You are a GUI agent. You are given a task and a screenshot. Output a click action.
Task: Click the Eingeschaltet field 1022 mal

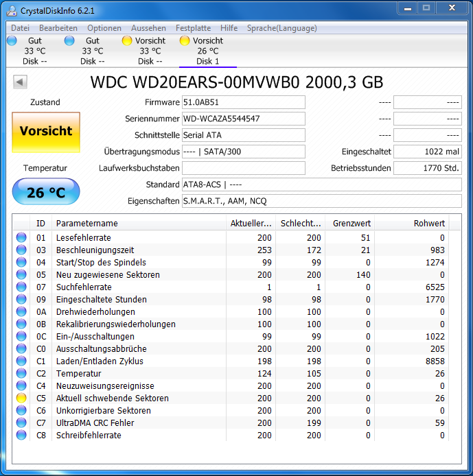pyautogui.click(x=428, y=152)
